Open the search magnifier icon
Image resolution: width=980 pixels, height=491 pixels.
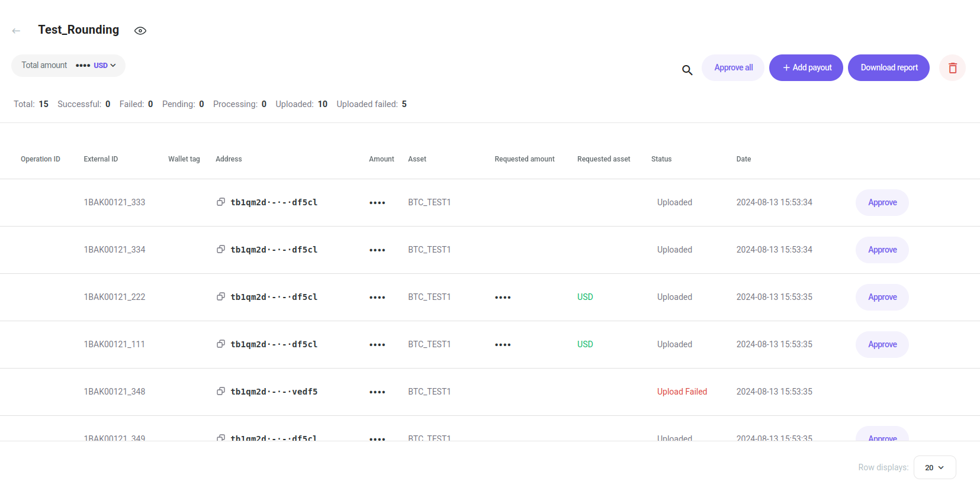pos(687,70)
